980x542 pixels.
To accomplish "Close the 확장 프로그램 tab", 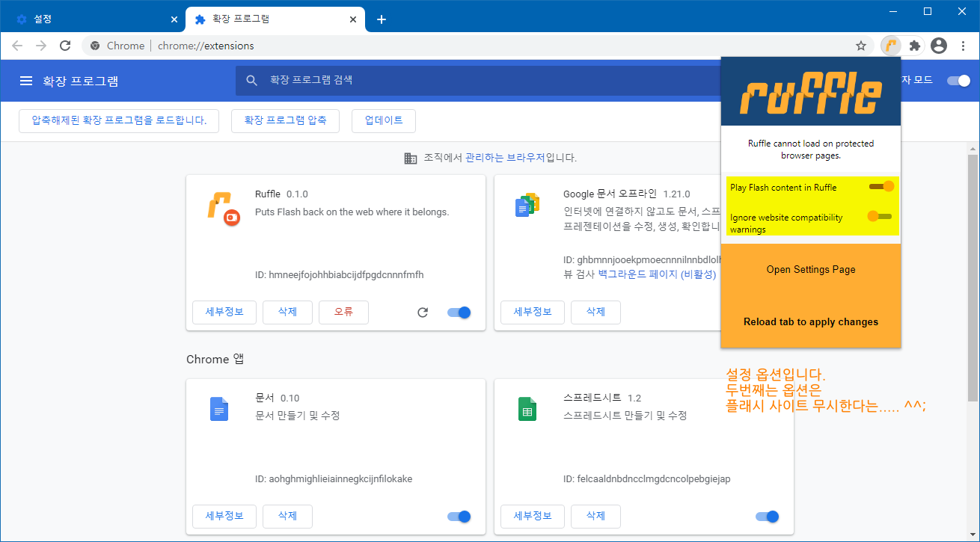I will coord(352,19).
